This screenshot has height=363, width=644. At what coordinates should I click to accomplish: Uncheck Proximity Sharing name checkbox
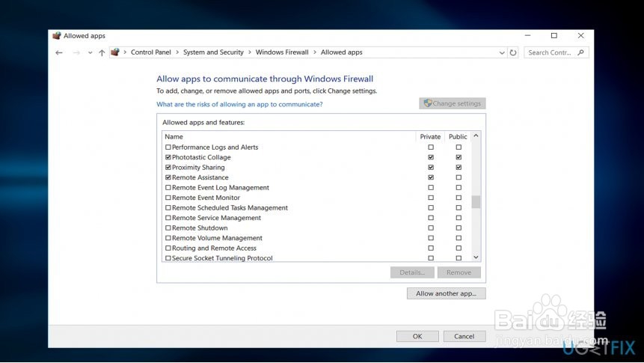(168, 168)
